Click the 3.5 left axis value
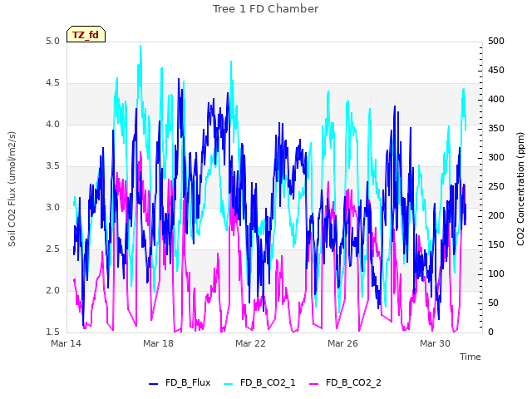 click(x=52, y=166)
